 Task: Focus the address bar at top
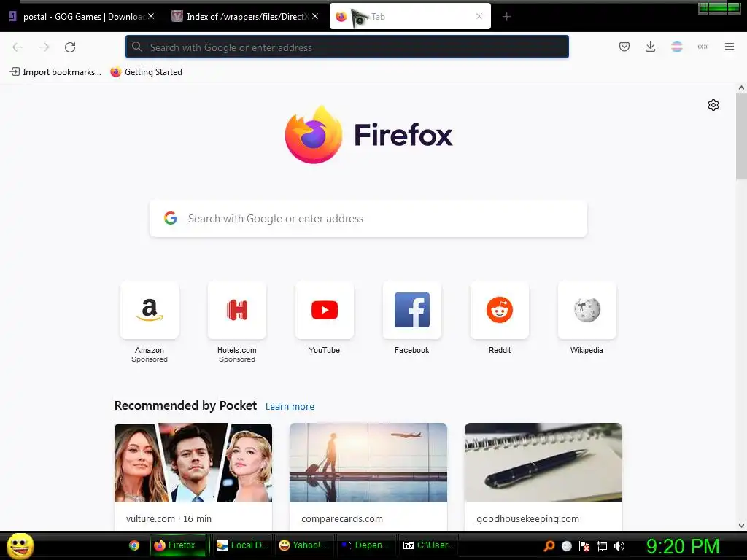click(x=347, y=47)
